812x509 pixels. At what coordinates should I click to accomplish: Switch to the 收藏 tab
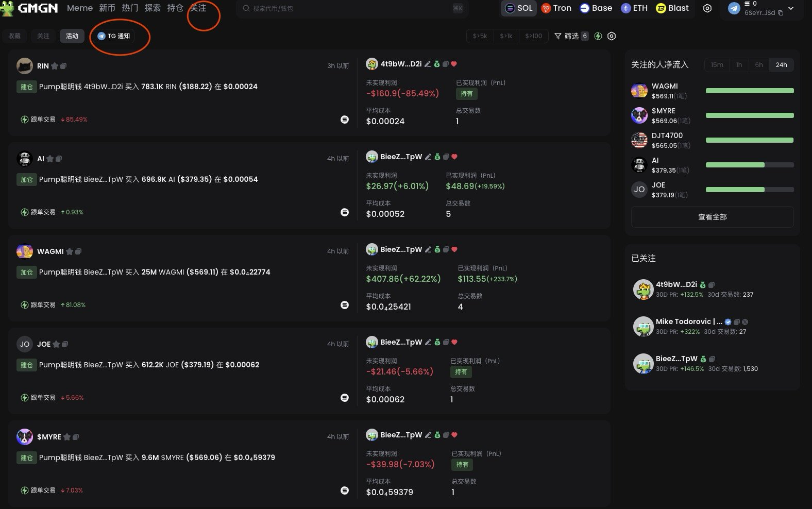point(14,36)
